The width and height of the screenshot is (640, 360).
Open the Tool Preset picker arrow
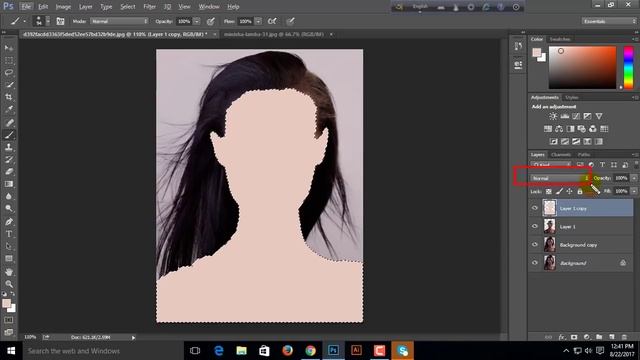tap(24, 21)
